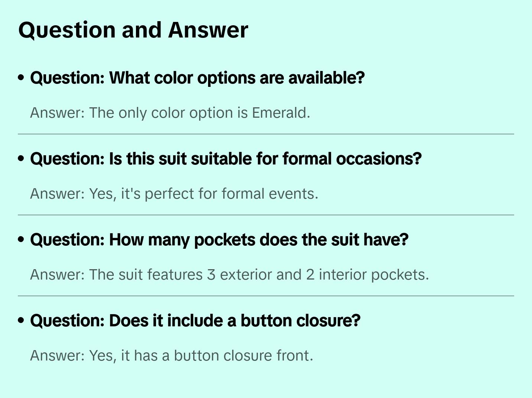Viewport: 532px width, 398px height.
Task: Expand the formal occasions question
Action: click(x=226, y=159)
